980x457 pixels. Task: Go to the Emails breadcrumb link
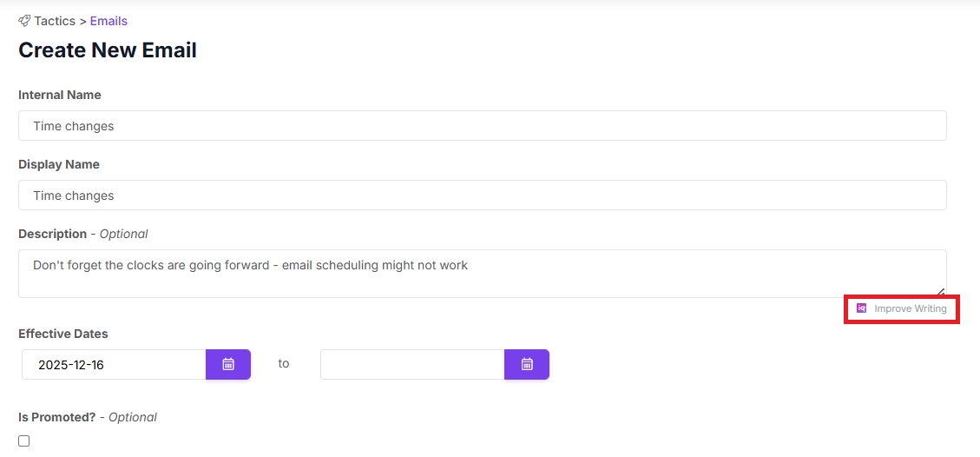pyautogui.click(x=109, y=21)
